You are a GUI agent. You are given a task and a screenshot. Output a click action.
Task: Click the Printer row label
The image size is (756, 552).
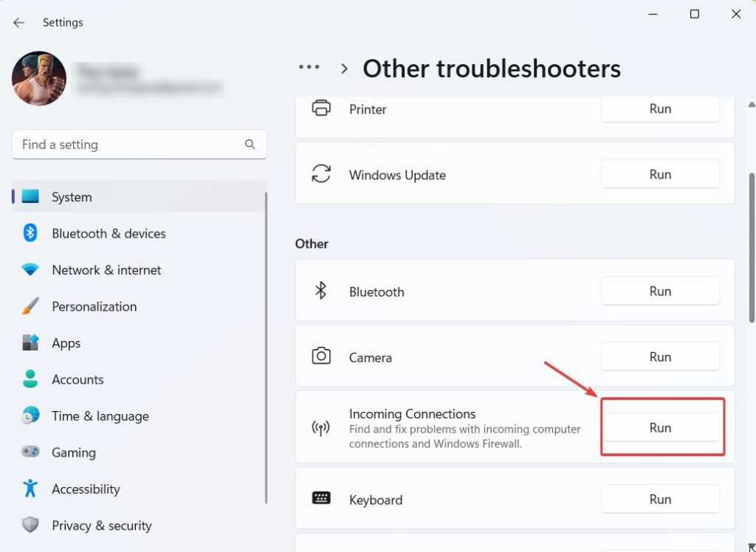pyautogui.click(x=368, y=109)
